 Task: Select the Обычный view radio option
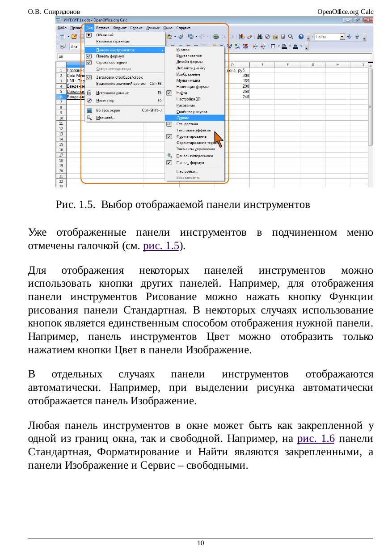point(89,35)
